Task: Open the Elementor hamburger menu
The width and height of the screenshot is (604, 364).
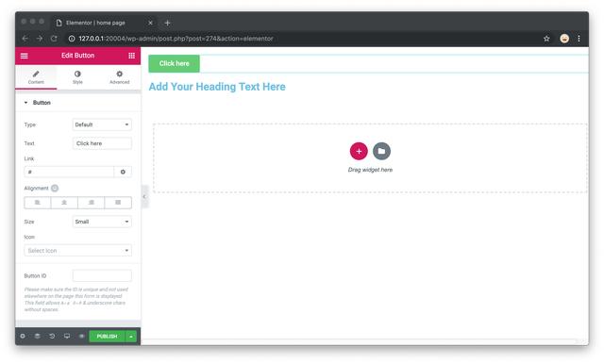Action: pyautogui.click(x=24, y=56)
